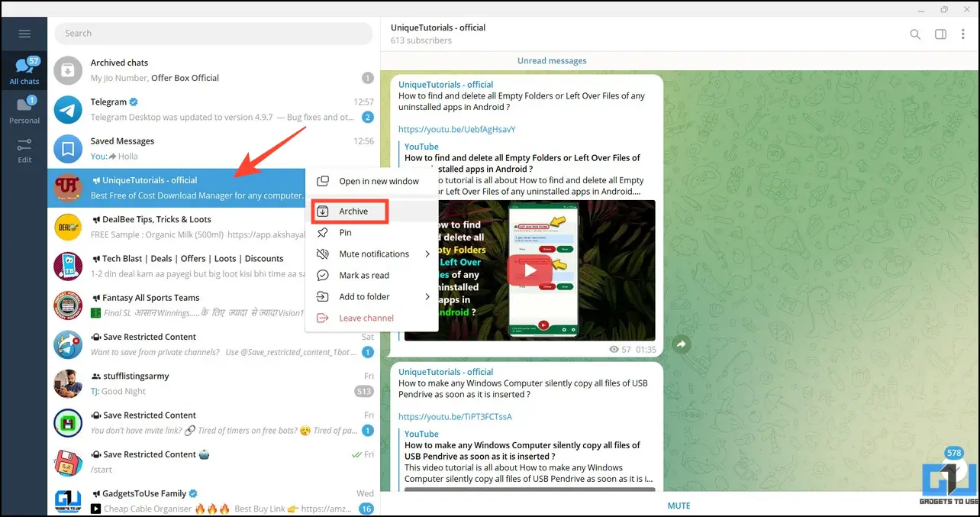Open the youtu.be/UebfAgHsavY link
The image size is (980, 517).
pos(457,129)
